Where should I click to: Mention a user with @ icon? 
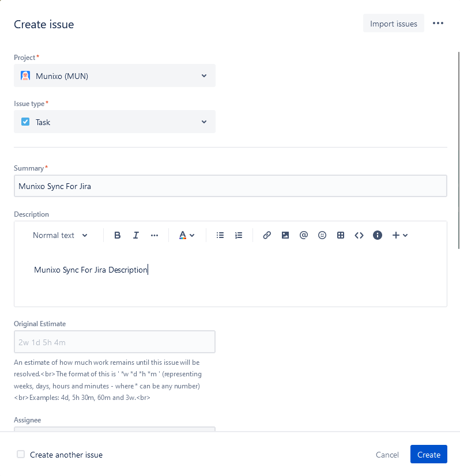(x=304, y=235)
